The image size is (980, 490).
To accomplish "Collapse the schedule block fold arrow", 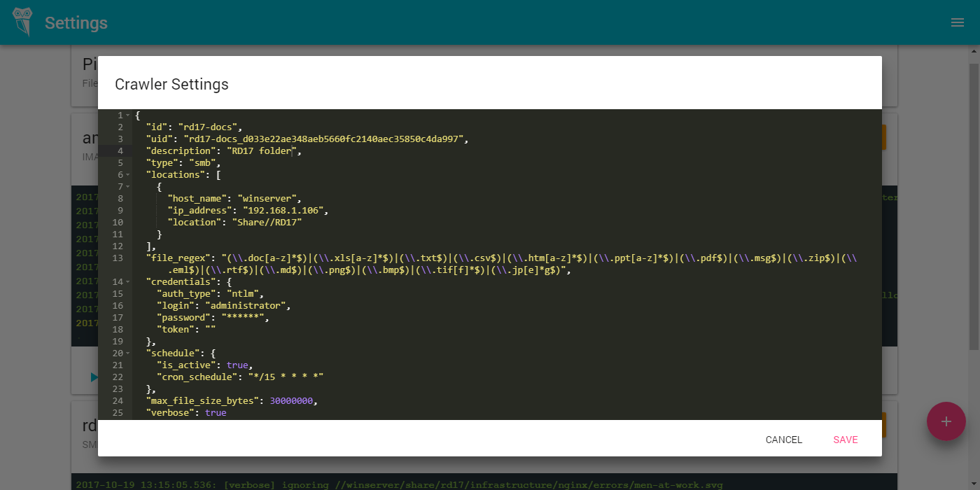I will [x=128, y=353].
